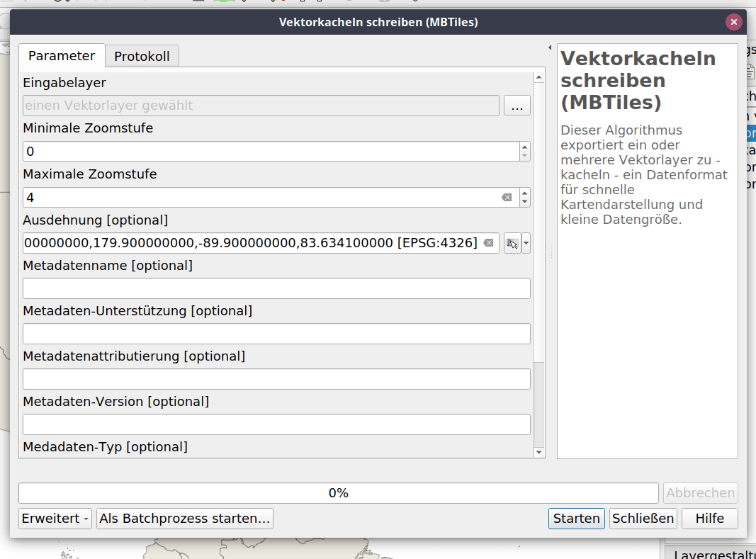Decrease the Maximale Zoomstufe value
The image size is (756, 559).
point(524,202)
